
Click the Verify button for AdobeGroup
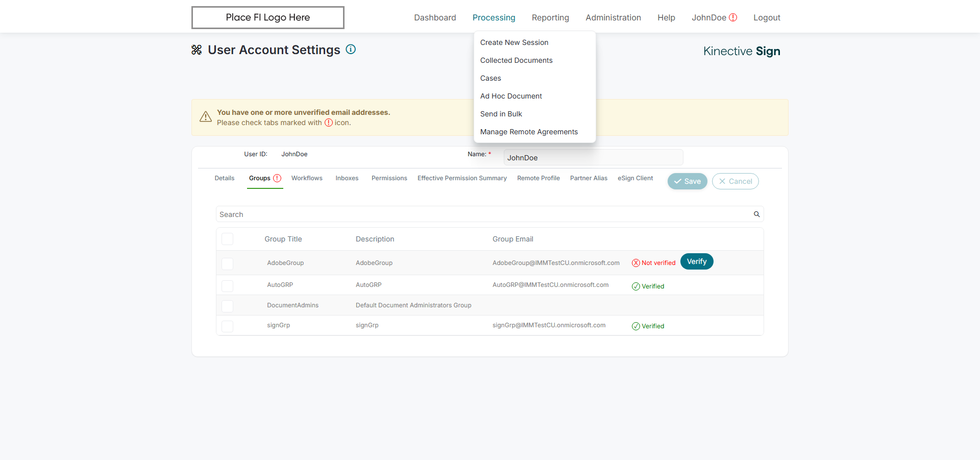pos(697,261)
